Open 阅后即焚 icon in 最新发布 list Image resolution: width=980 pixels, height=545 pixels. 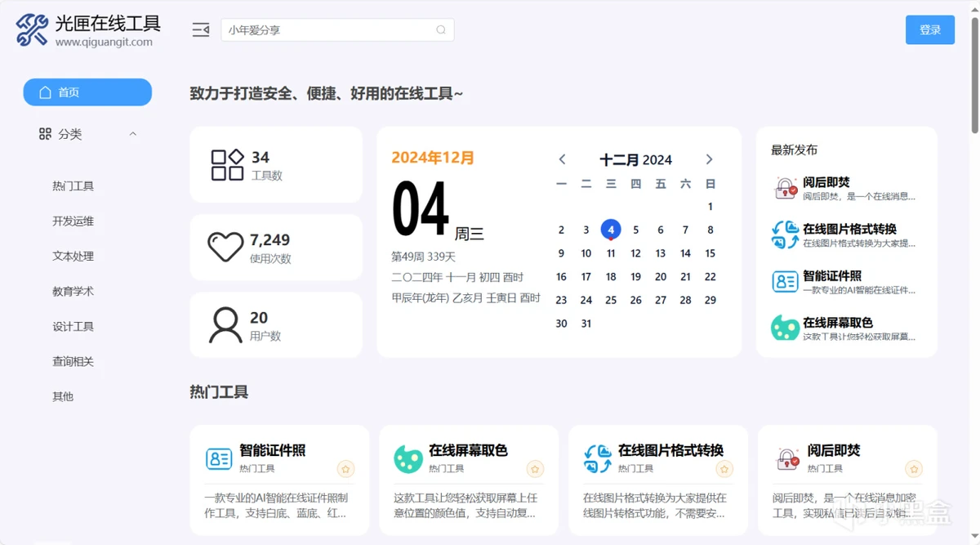pyautogui.click(x=785, y=189)
